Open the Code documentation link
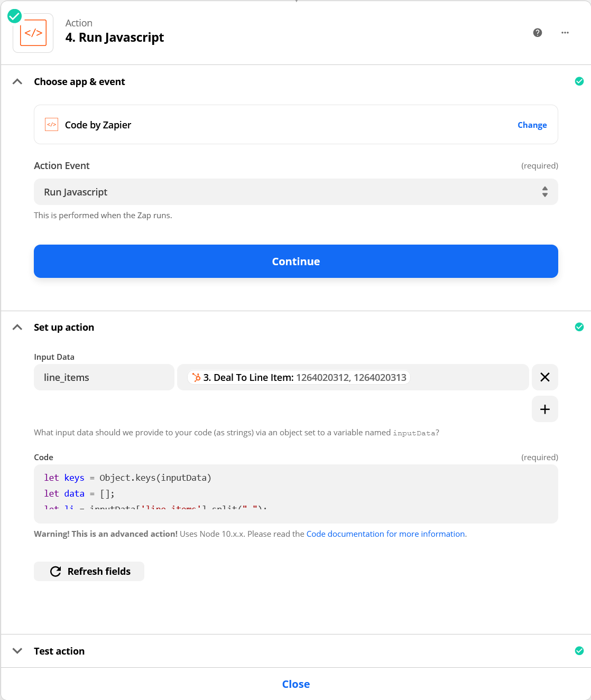This screenshot has width=591, height=700. point(386,534)
